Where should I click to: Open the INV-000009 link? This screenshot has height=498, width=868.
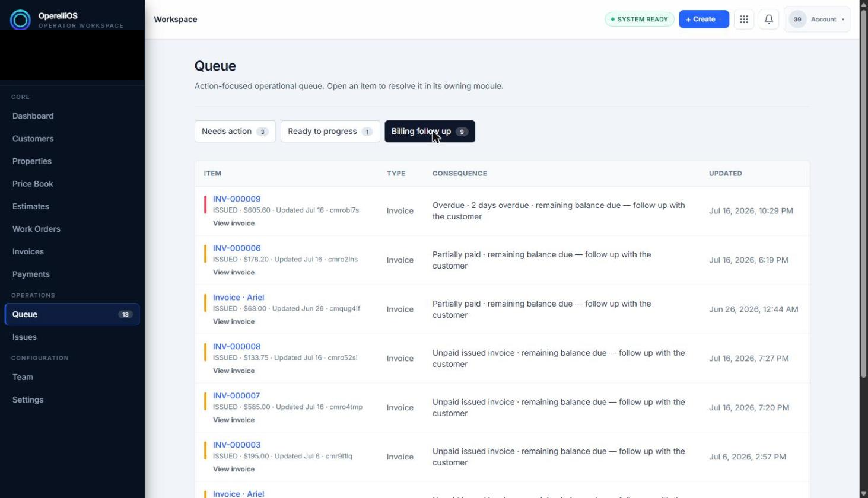[237, 199]
